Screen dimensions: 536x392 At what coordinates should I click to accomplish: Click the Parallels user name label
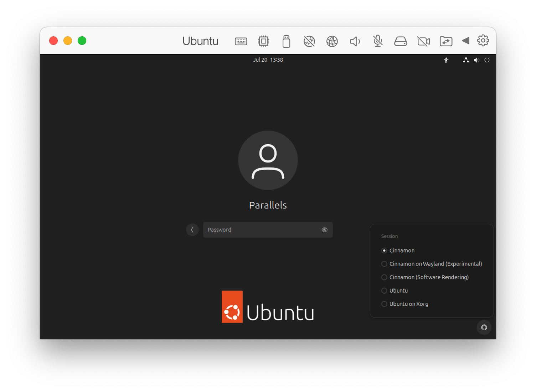point(268,205)
